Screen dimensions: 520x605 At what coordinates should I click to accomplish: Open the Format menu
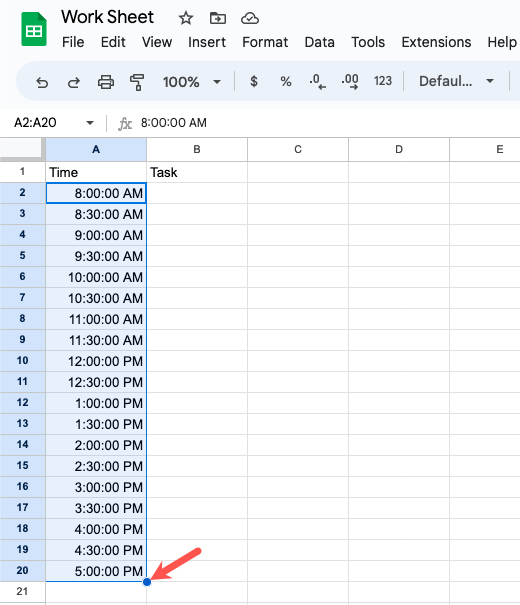coord(265,42)
